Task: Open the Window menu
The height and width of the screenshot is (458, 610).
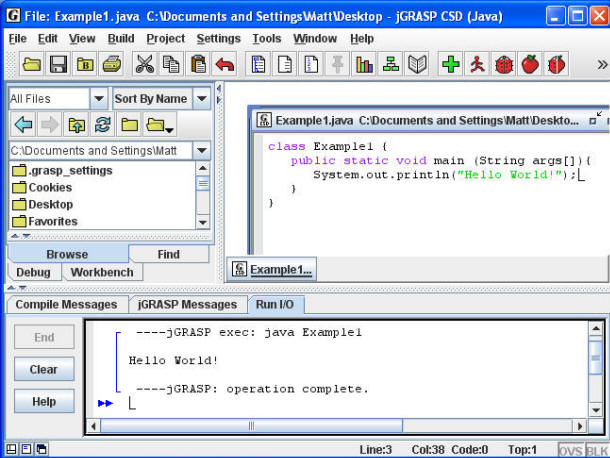Action: click(x=315, y=39)
